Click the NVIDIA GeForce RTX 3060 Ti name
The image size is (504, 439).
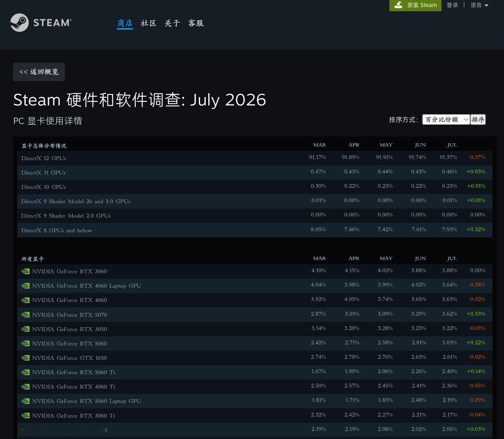pos(73,416)
